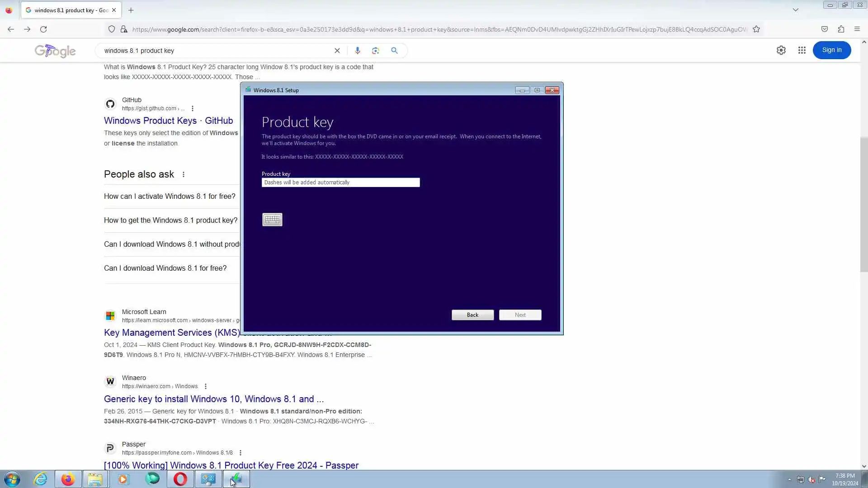Screen dimensions: 868x488
Task: Expand 'How can I activate Windows 8.1 for free?'
Action: coord(170,196)
